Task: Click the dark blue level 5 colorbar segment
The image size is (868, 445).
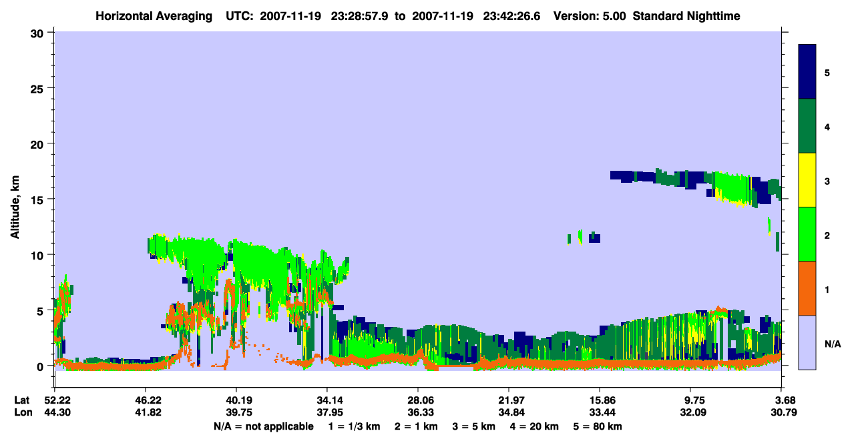Action: pyautogui.click(x=807, y=72)
